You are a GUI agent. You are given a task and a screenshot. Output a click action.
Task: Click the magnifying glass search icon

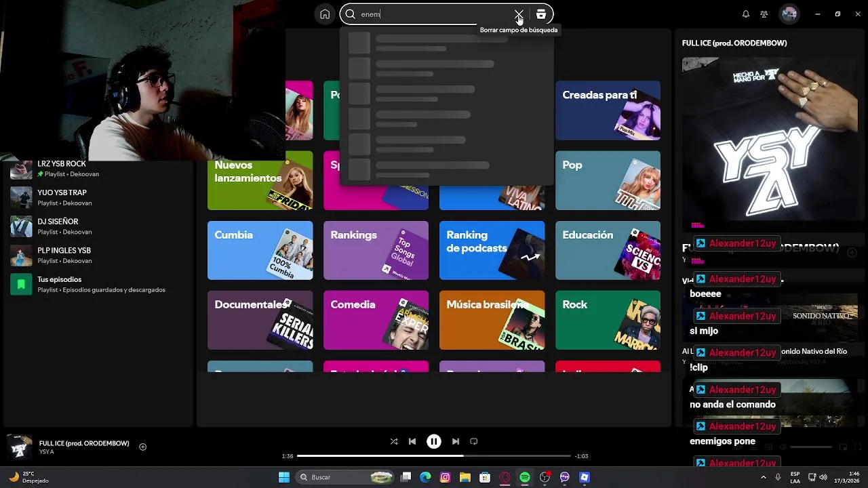(x=351, y=14)
